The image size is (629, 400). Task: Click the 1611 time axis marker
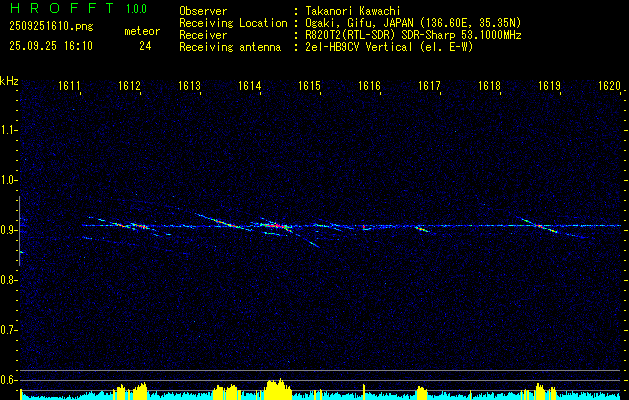[69, 85]
